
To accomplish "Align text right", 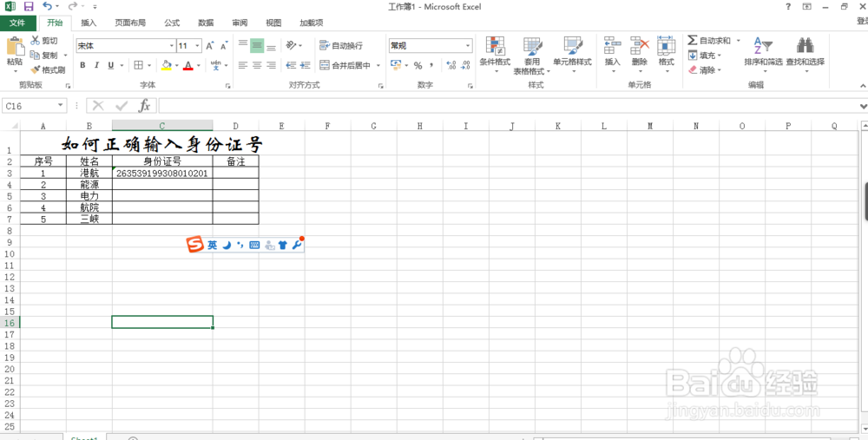I will [271, 65].
